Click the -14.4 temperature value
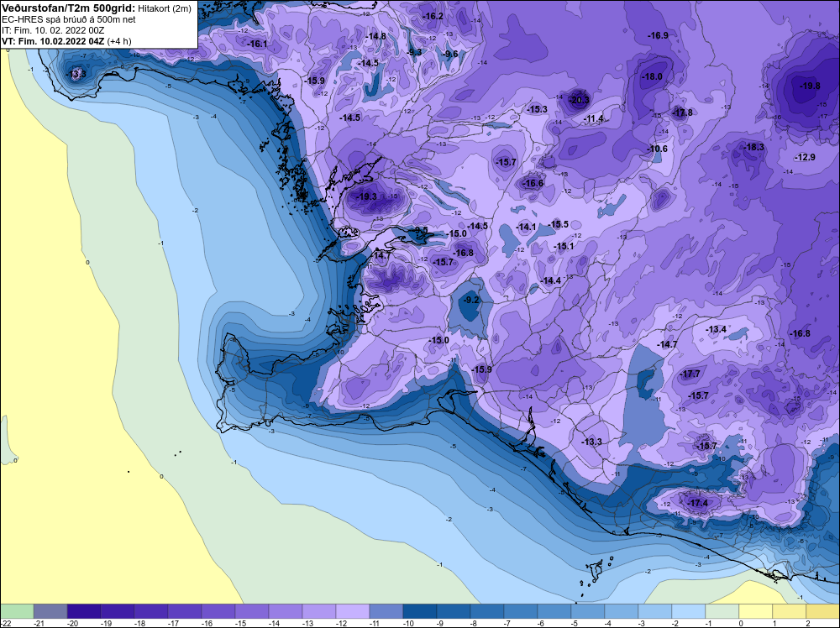Screen dimensions: 840x628 (551, 280)
